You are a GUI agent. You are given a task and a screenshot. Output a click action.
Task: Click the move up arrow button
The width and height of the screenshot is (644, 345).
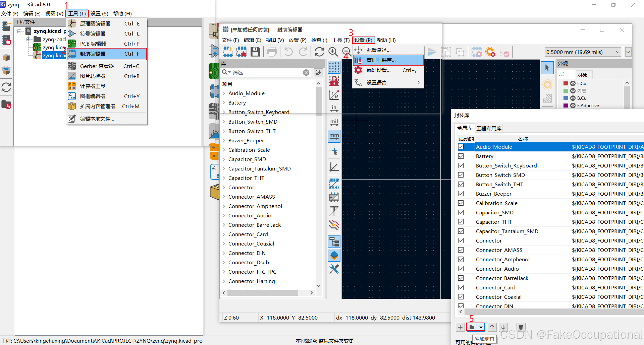[492, 327]
